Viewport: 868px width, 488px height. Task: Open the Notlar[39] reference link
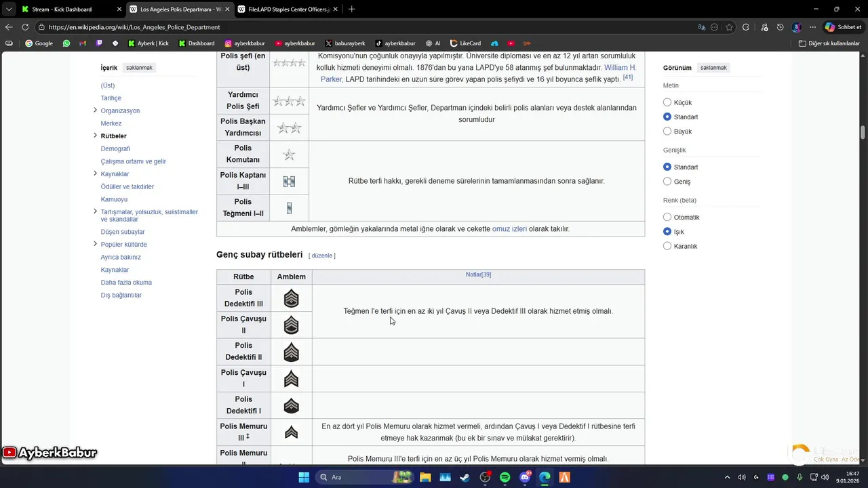click(478, 274)
